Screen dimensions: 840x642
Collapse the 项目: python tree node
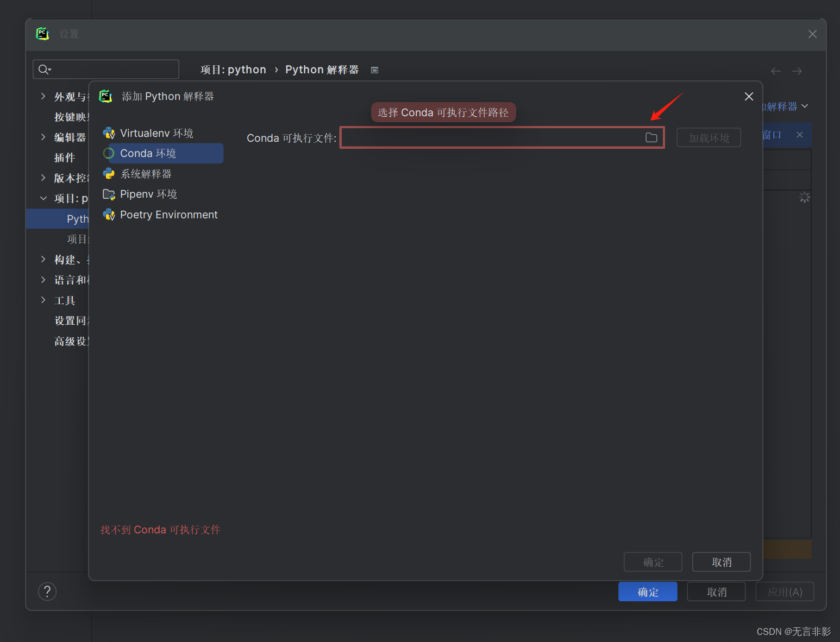(43, 198)
